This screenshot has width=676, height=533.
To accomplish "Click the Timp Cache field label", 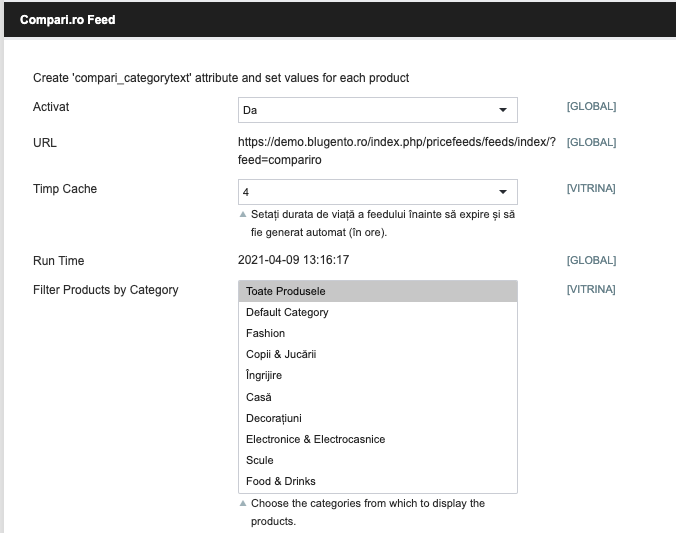I will [x=65, y=189].
